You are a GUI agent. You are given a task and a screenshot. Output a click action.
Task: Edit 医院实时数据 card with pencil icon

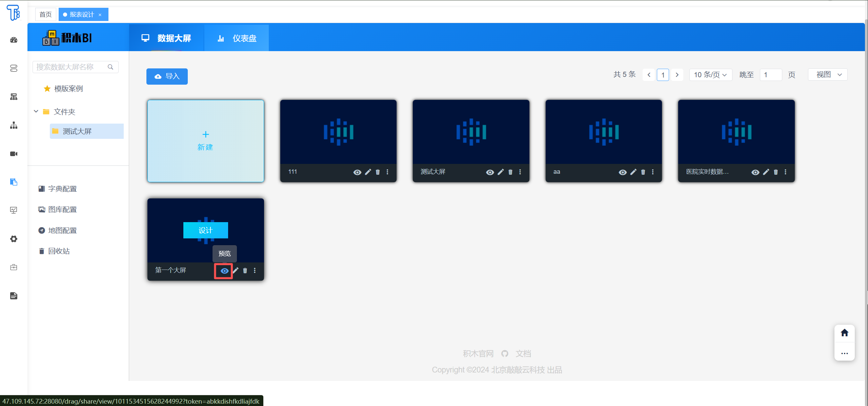766,172
